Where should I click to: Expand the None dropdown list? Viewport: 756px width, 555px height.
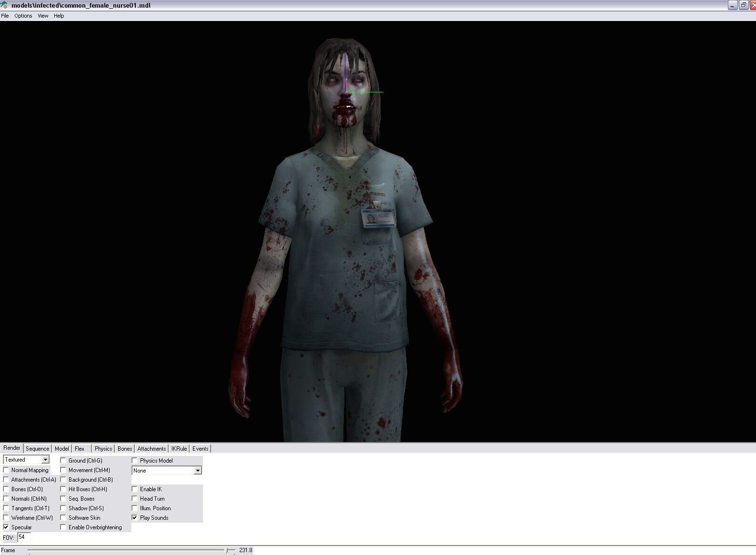198,471
